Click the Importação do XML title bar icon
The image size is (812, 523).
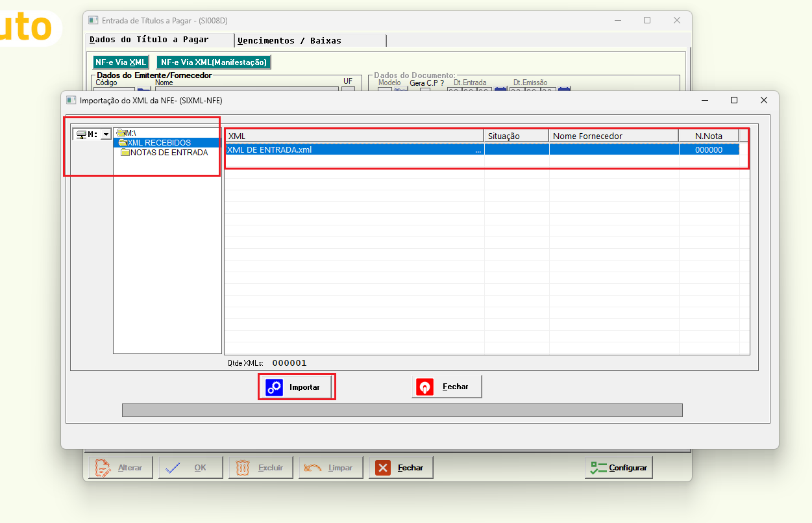click(x=71, y=100)
